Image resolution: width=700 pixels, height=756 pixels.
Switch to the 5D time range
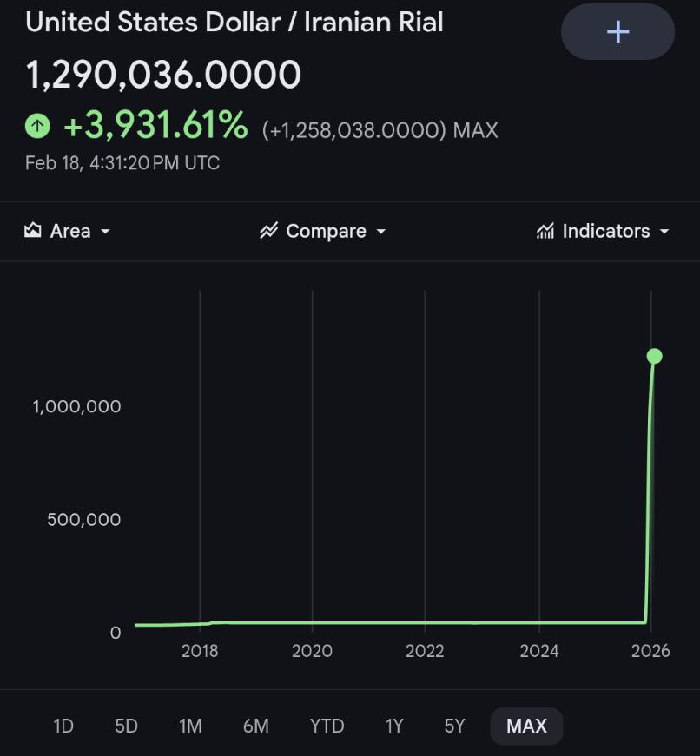(126, 726)
